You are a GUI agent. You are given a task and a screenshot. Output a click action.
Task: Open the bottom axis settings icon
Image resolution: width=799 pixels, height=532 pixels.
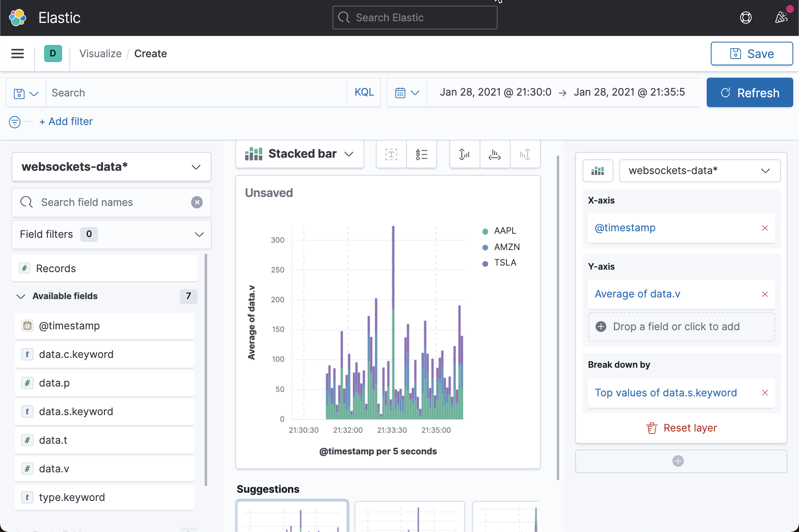[x=495, y=154]
